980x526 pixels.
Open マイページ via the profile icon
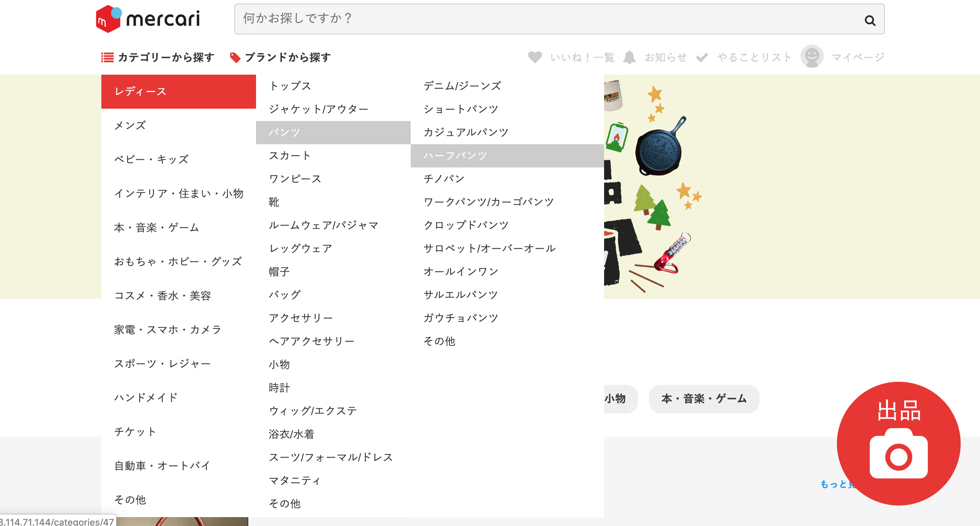pos(812,57)
